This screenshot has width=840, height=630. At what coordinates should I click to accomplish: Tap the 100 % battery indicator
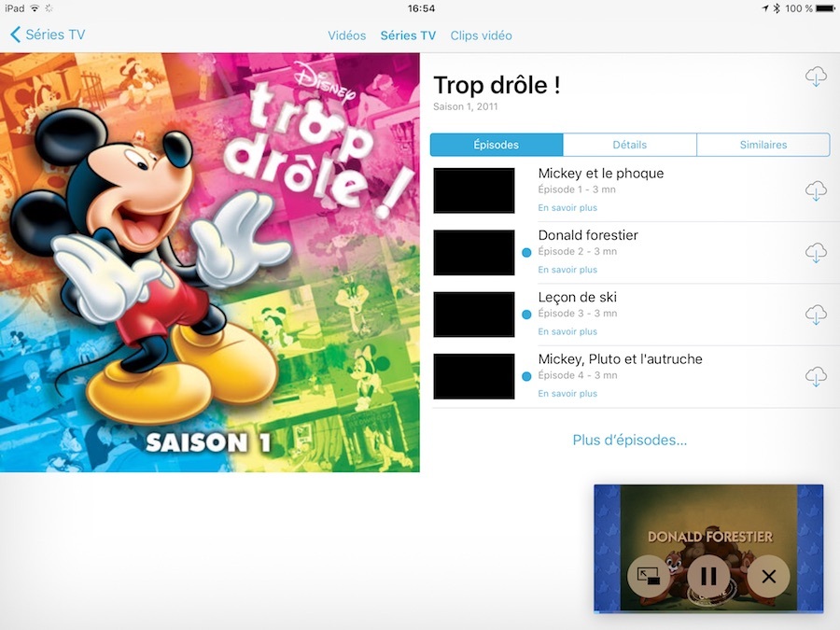pyautogui.click(x=810, y=8)
